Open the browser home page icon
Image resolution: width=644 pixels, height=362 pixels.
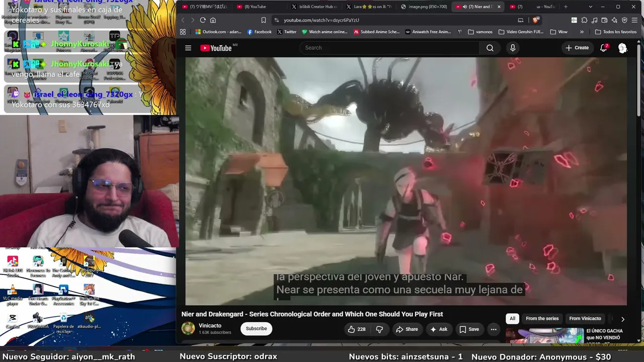point(213,20)
